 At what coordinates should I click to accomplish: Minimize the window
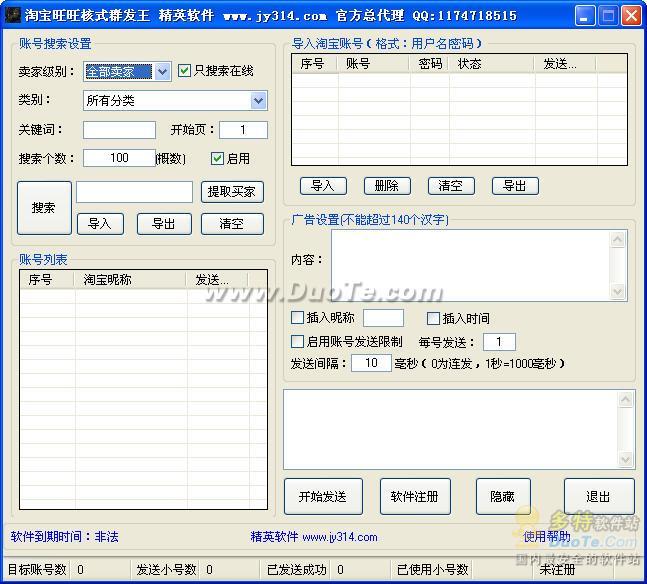(x=585, y=16)
